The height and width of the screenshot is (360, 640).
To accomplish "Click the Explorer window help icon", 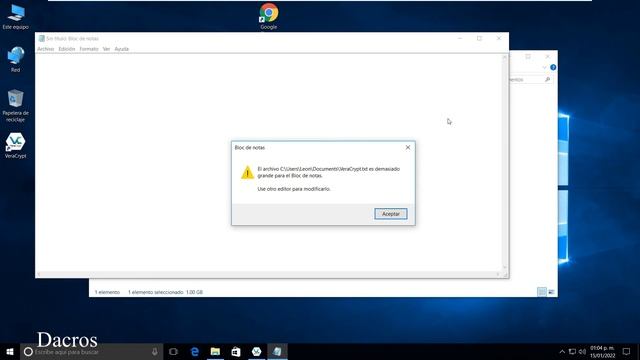I will pyautogui.click(x=553, y=67).
